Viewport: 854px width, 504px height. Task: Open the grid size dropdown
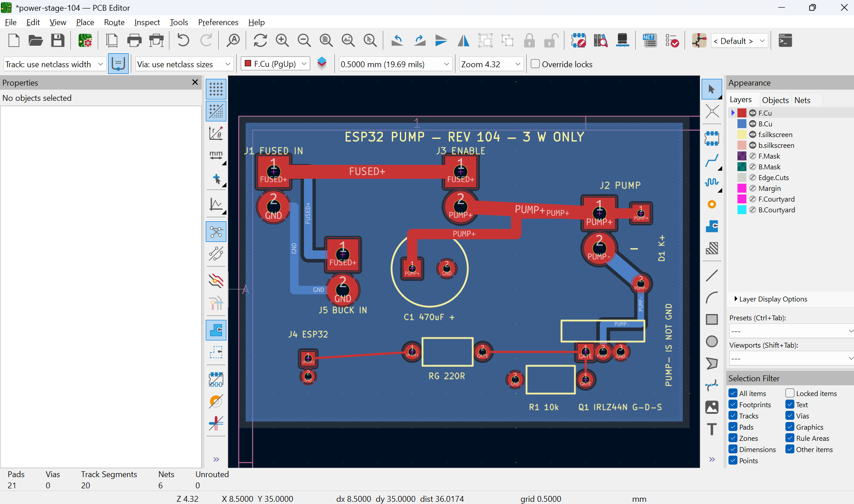click(x=395, y=64)
